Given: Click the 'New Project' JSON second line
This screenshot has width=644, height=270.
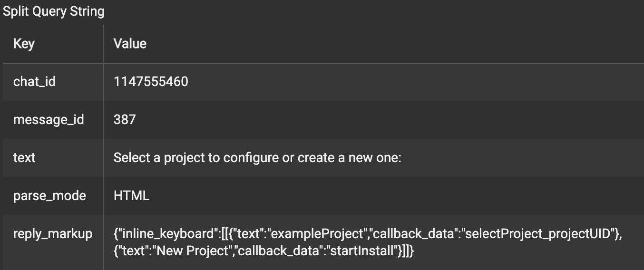Looking at the screenshot, I should pyautogui.click(x=264, y=251).
